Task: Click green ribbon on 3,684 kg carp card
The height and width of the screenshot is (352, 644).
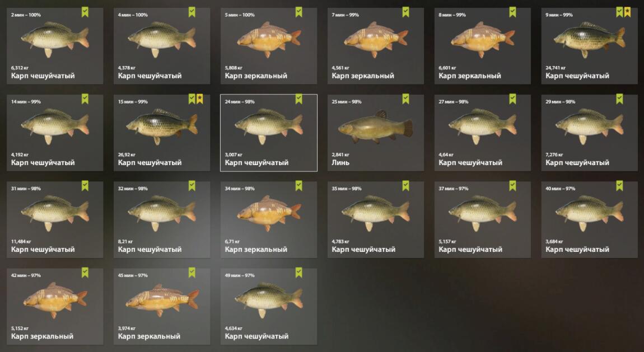Action: coord(619,186)
